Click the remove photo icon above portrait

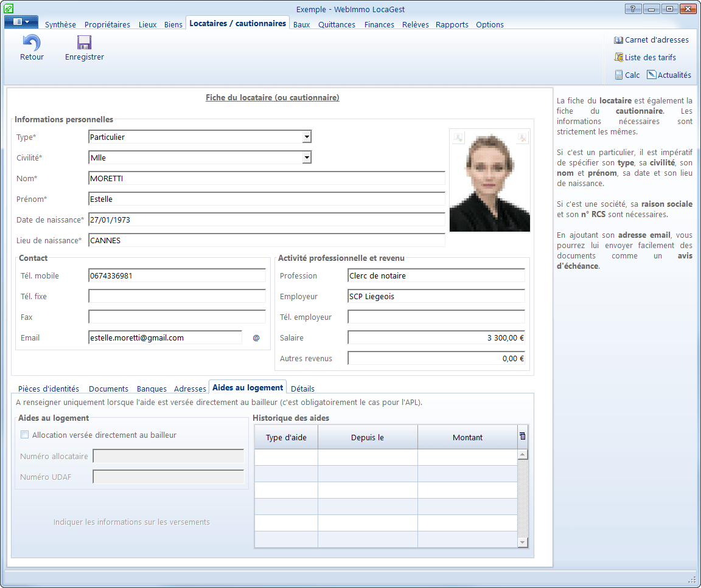point(522,137)
